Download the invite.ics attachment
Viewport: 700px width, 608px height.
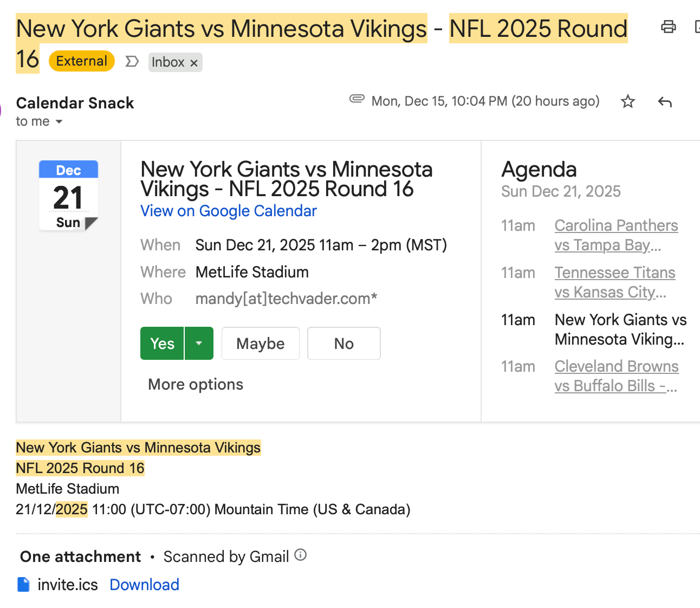[144, 585]
